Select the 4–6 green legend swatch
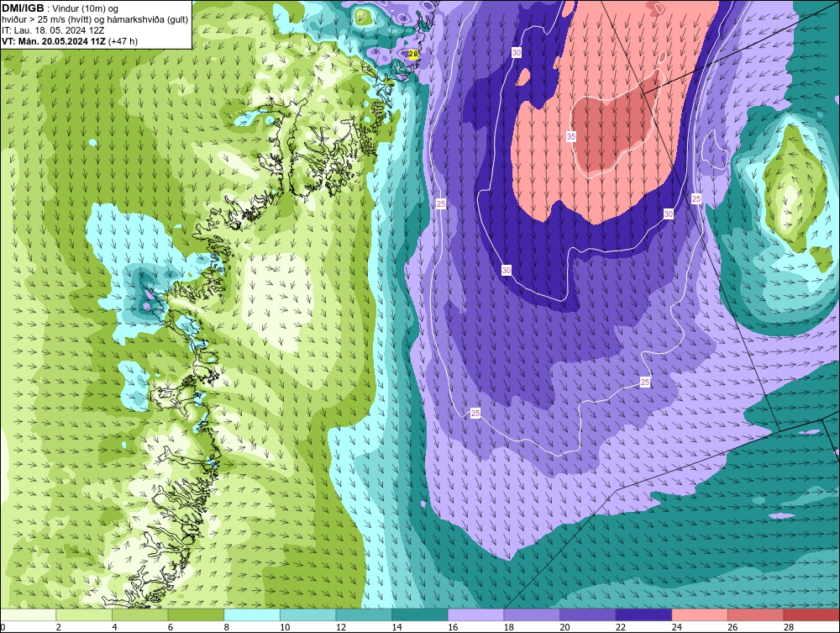This screenshot has height=633, width=840. coord(139,615)
